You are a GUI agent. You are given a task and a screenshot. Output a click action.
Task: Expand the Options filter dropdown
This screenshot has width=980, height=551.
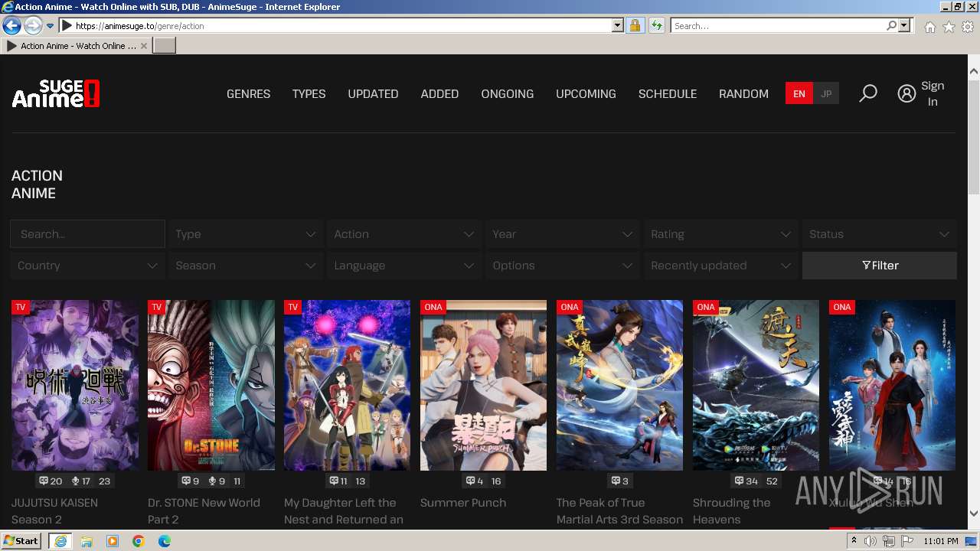(562, 266)
